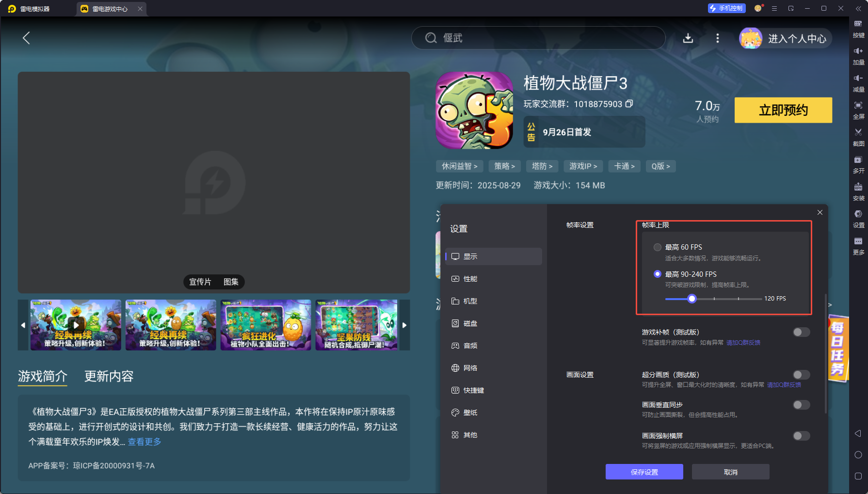Enable 画面强制横屏 switch

[x=801, y=436]
